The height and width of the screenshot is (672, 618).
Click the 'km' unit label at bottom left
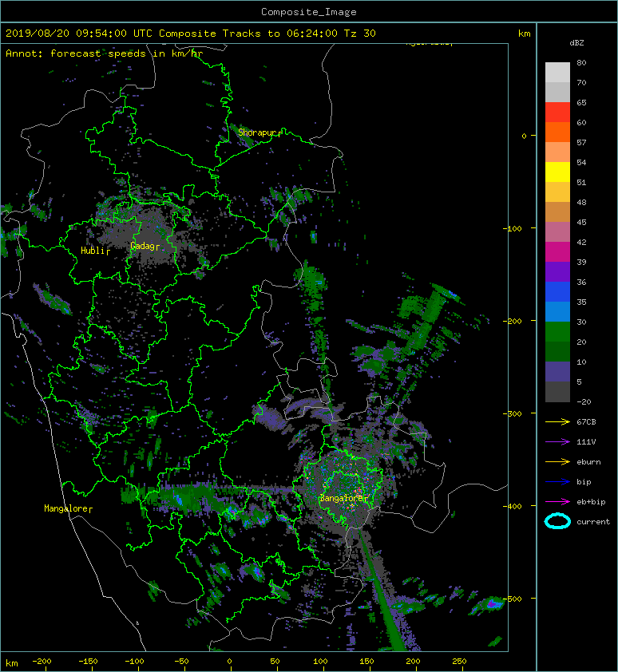(x=12, y=663)
